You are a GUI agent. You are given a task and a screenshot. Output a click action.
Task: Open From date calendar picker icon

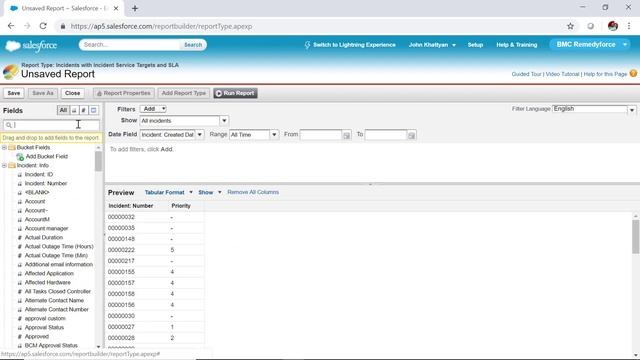[347, 135]
